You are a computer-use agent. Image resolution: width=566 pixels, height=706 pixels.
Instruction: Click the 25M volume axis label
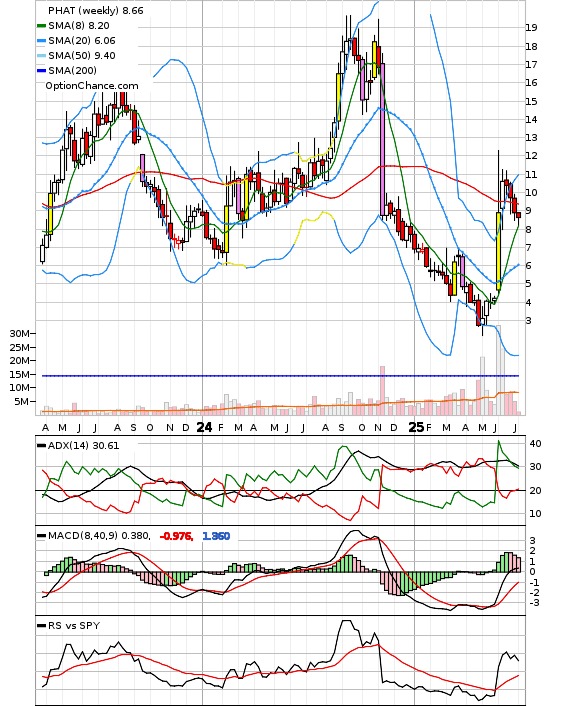(x=20, y=348)
